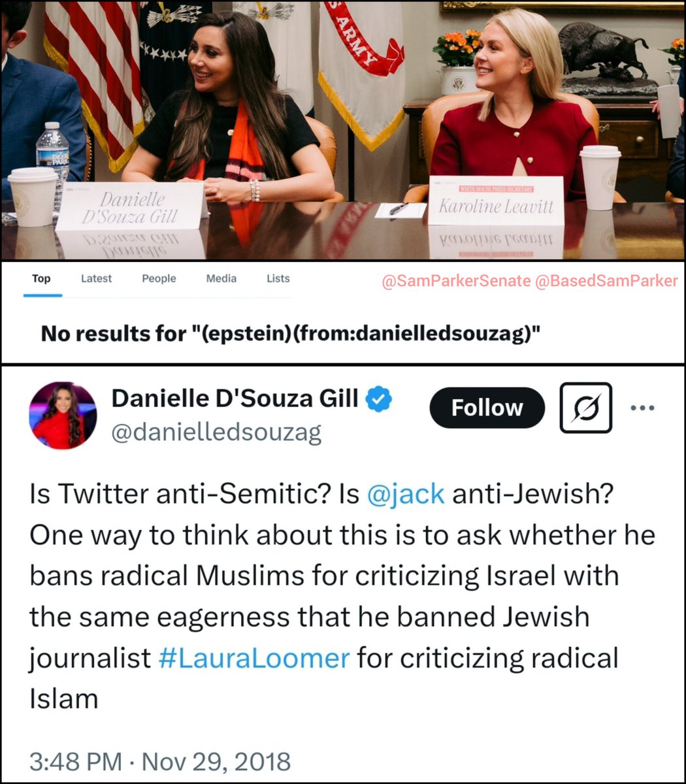Image resolution: width=686 pixels, height=784 pixels.
Task: Click the @SamParkerSenate watermark handle
Action: tap(456, 281)
